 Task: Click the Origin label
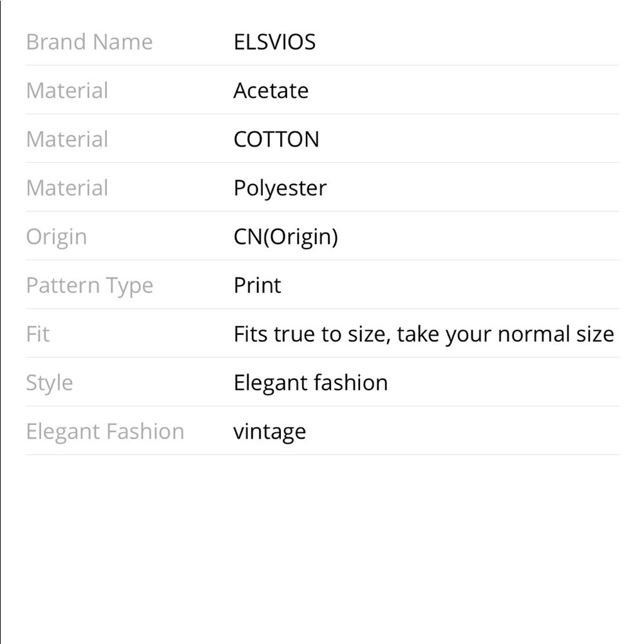pyautogui.click(x=56, y=238)
